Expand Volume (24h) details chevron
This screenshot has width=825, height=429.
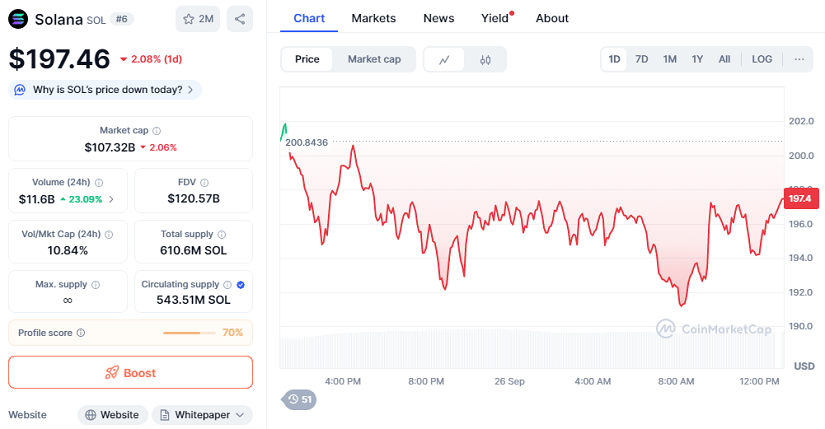pyautogui.click(x=111, y=199)
